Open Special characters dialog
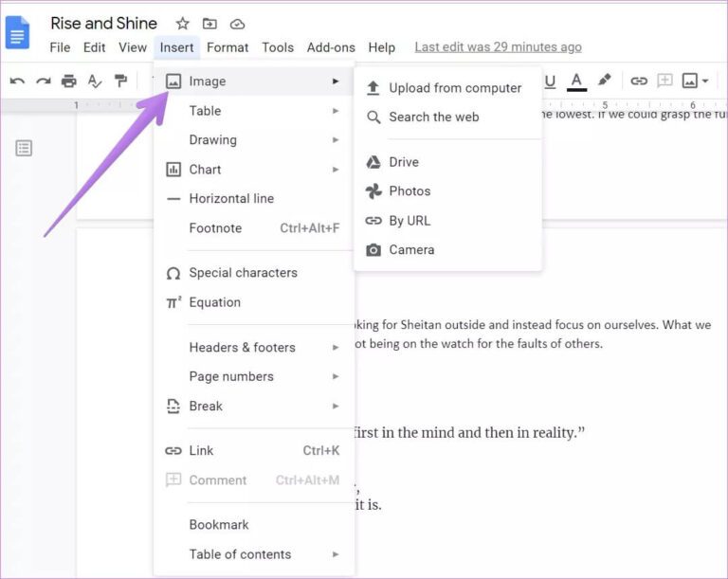 [x=253, y=273]
